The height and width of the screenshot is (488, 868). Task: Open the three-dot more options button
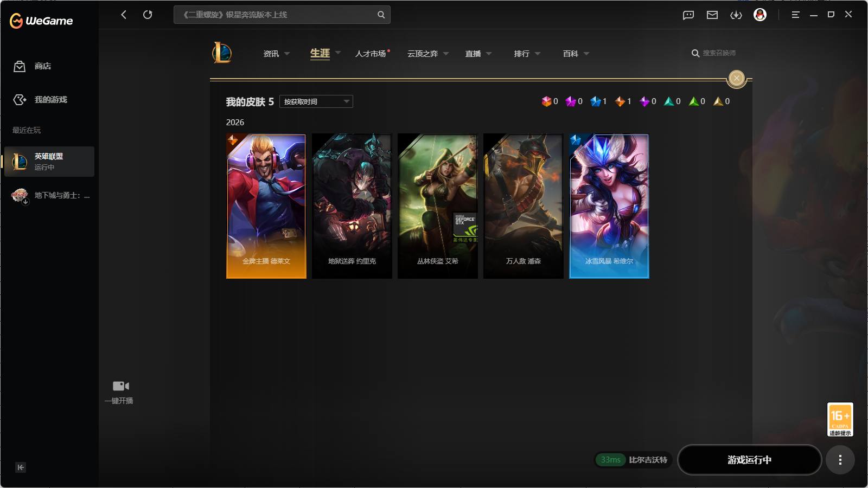[840, 460]
